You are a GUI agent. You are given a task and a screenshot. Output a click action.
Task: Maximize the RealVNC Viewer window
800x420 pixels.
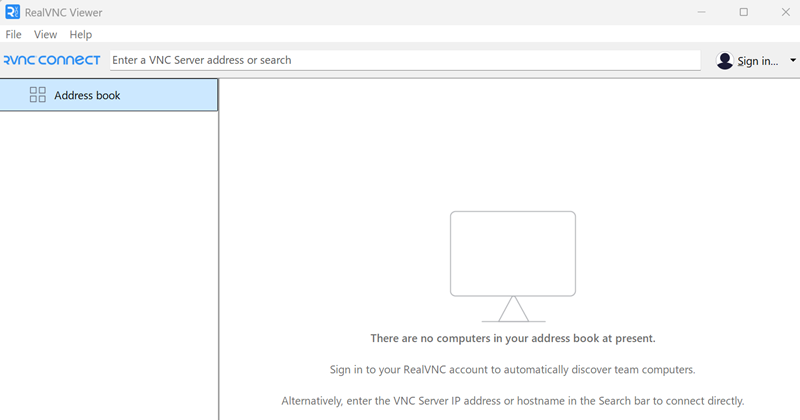(743, 12)
